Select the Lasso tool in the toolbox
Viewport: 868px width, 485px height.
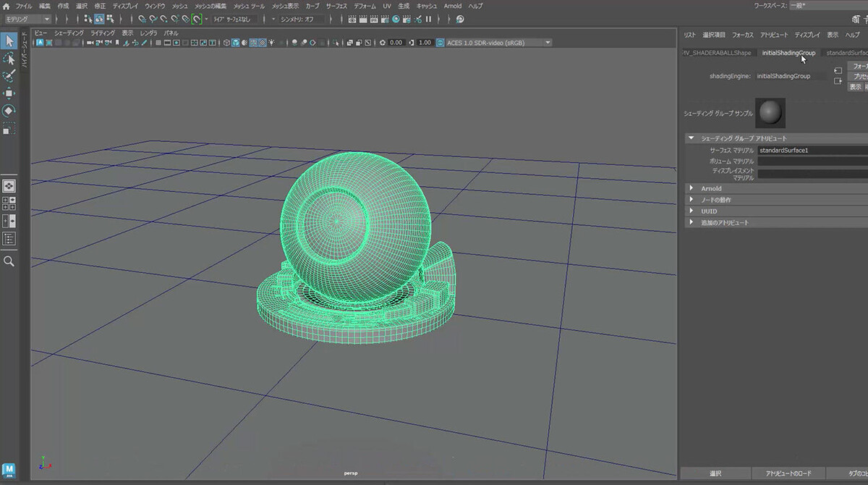point(9,59)
